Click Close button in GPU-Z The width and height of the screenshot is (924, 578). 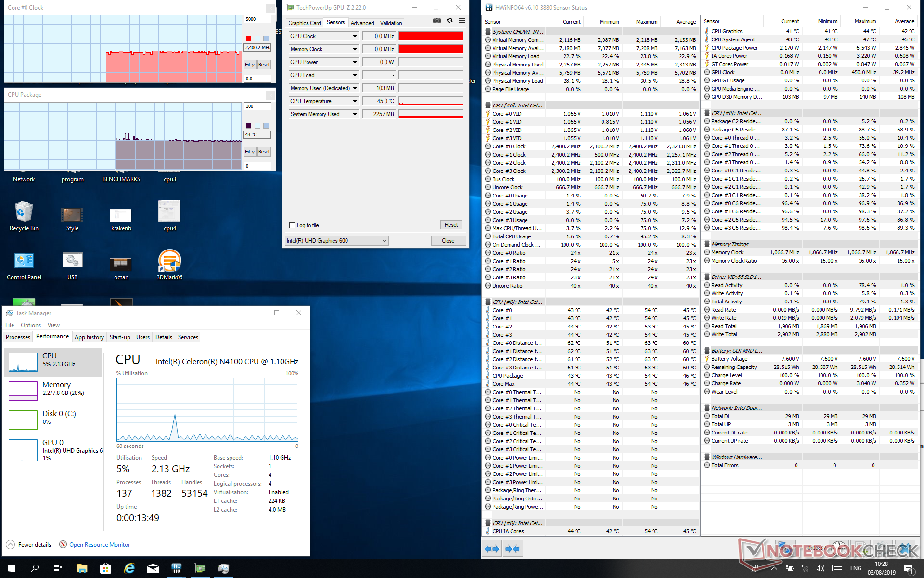click(448, 240)
